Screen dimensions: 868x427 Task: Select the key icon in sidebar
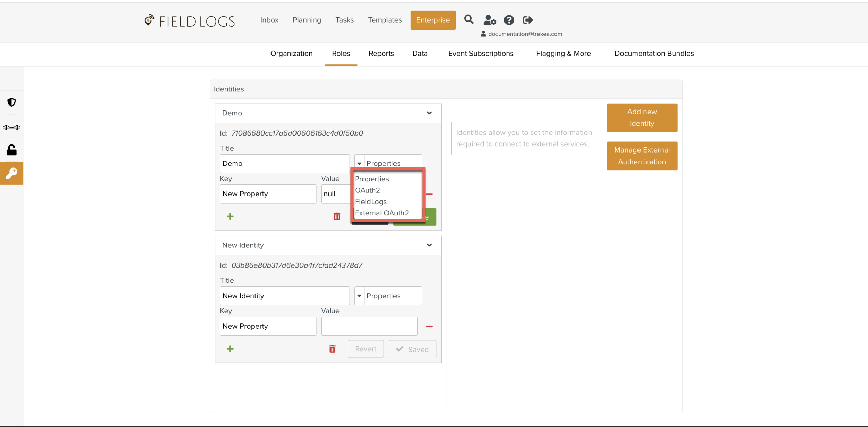pyautogui.click(x=11, y=173)
